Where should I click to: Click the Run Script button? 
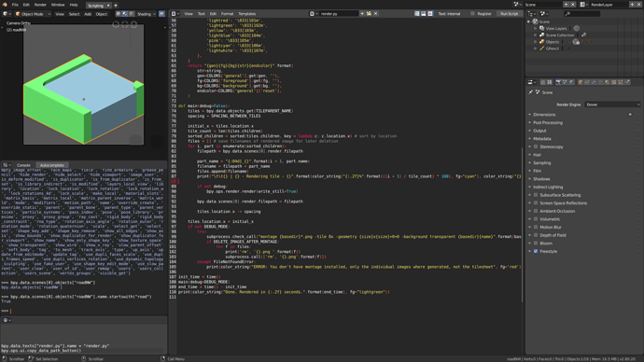(509, 14)
